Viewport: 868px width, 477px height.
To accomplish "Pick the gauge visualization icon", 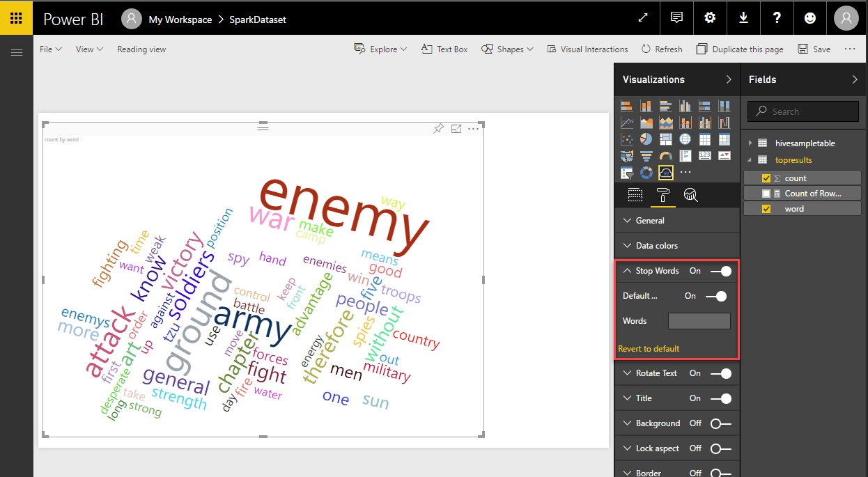I will tap(666, 155).
